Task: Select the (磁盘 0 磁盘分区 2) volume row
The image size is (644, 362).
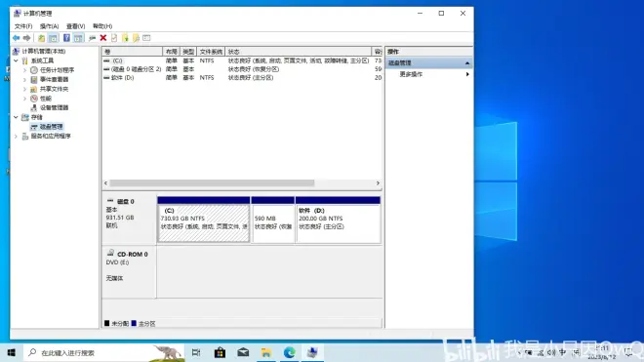Action: point(242,69)
